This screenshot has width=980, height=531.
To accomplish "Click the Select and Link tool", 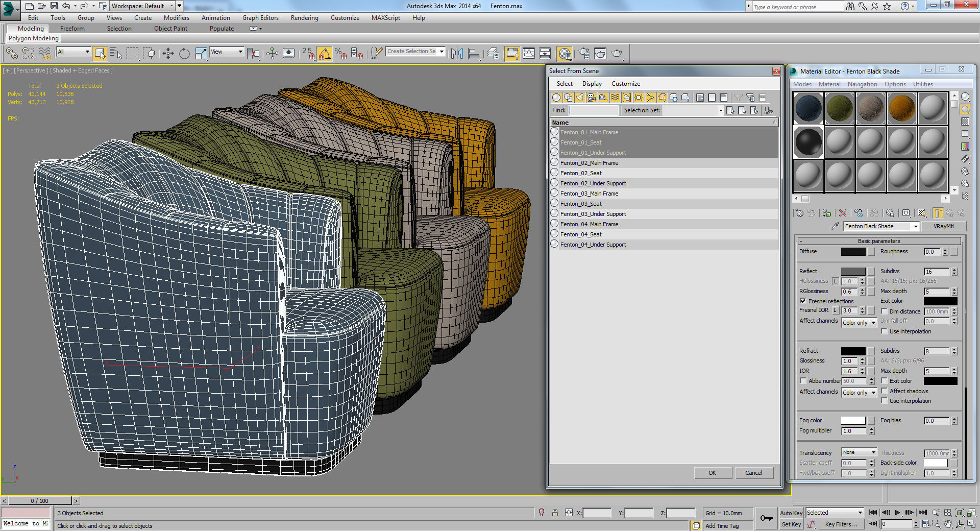I will pyautogui.click(x=12, y=53).
